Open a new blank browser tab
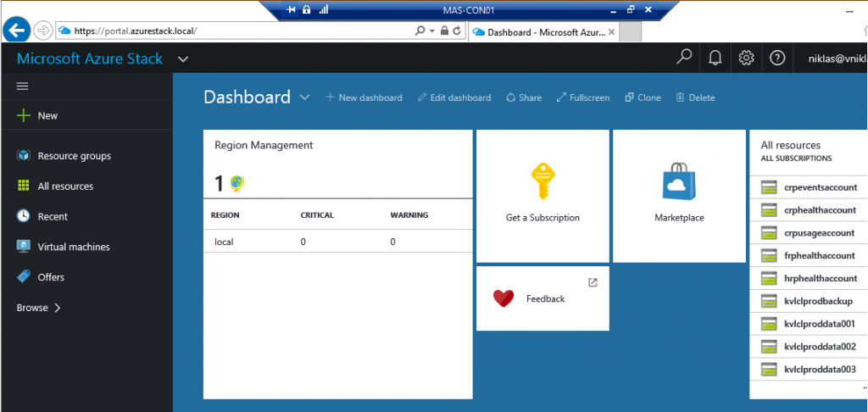 [x=630, y=33]
